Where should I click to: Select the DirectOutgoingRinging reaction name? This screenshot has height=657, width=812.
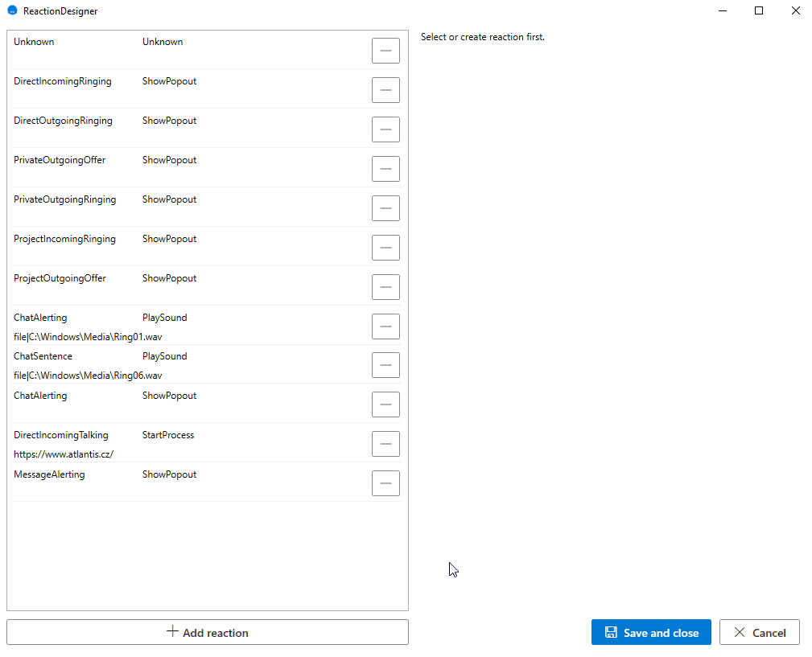64,121
